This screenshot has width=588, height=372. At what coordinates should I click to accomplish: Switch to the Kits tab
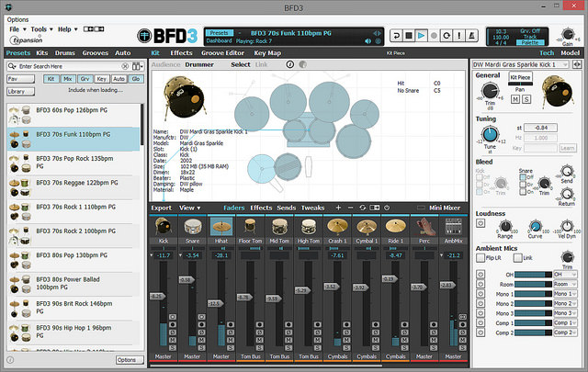[x=42, y=53]
